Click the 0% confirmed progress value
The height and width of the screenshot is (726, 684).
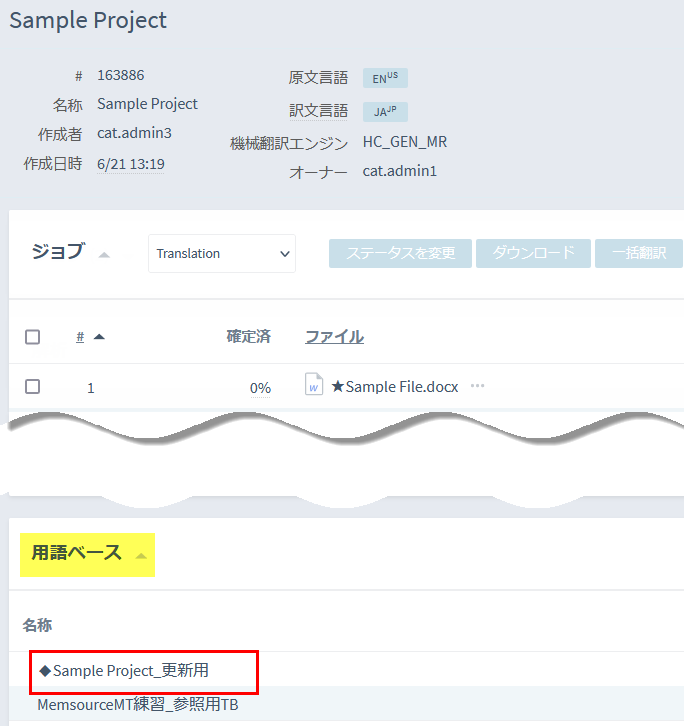pyautogui.click(x=260, y=388)
